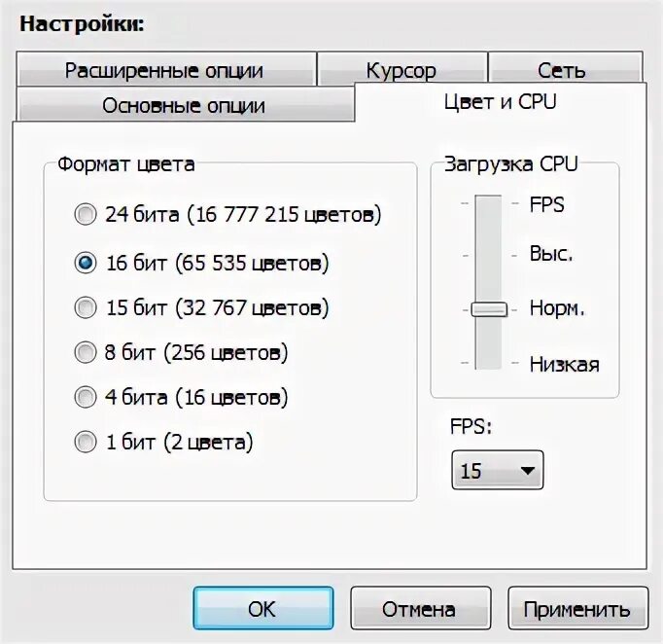
Task: Confirm settings with the OK button
Action: [263, 608]
